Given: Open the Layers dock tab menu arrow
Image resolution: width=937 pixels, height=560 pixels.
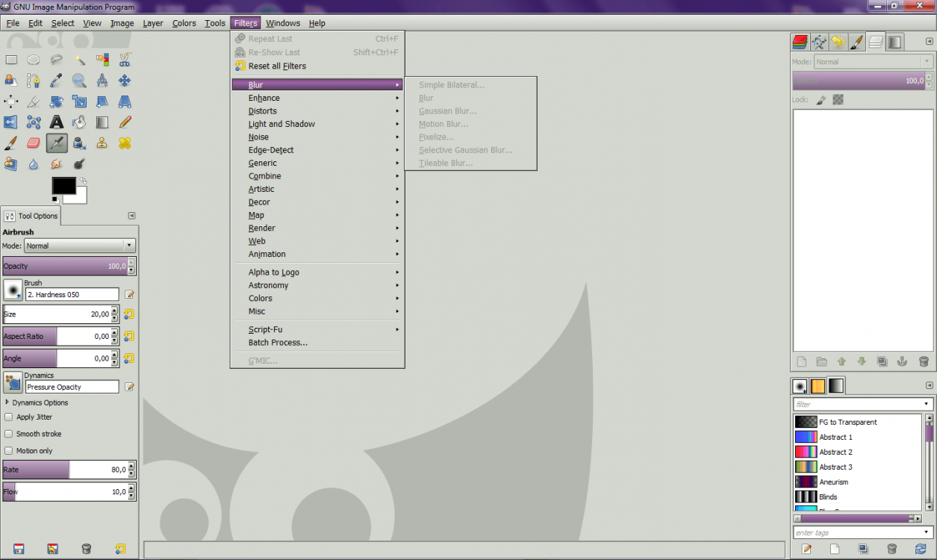Looking at the screenshot, I should 929,42.
